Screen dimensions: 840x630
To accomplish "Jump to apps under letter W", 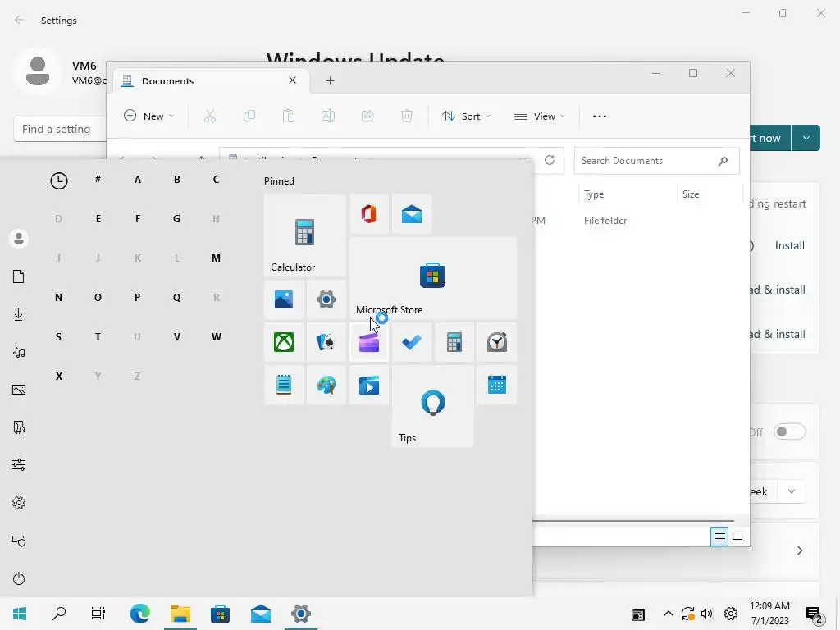I will (216, 337).
